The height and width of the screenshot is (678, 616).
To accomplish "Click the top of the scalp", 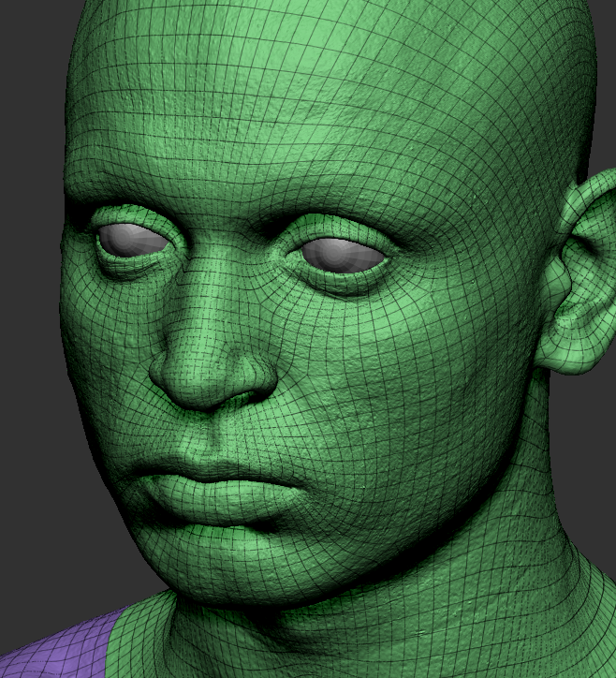I will [356, 28].
